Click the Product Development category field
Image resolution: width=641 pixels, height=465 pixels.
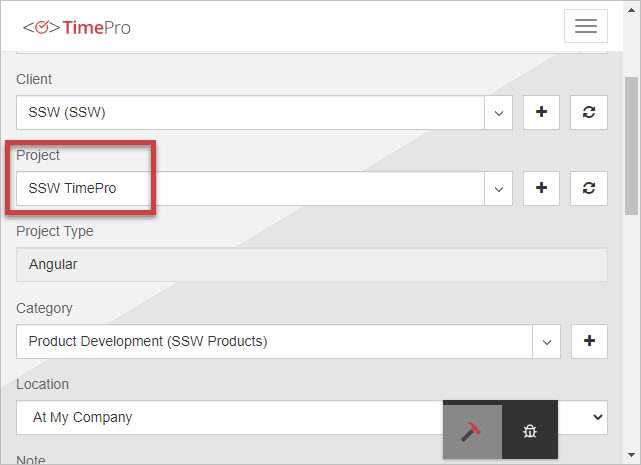[x=270, y=342]
